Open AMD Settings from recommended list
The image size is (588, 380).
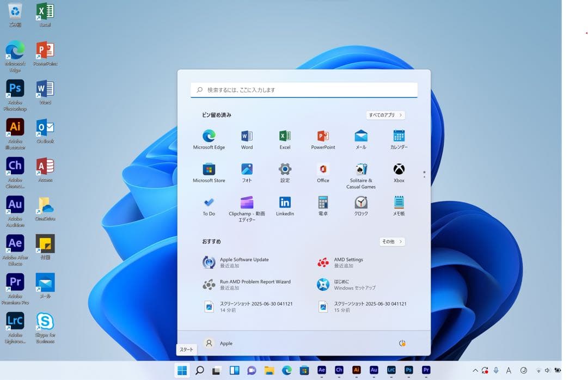click(348, 262)
